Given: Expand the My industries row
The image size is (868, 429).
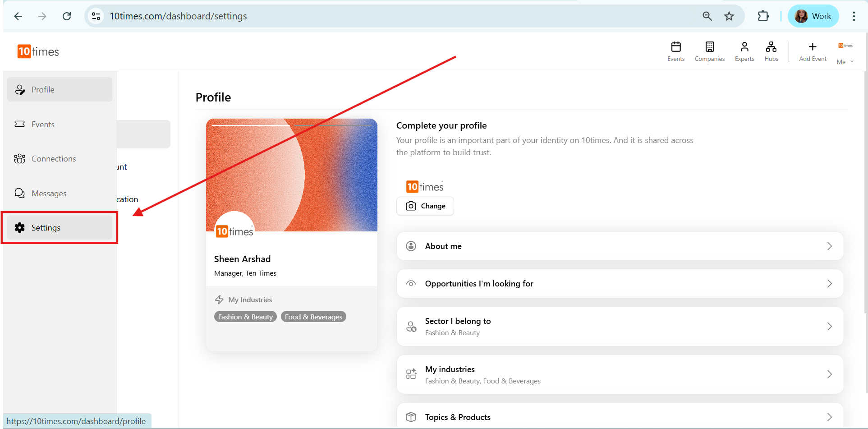Looking at the screenshot, I should coord(620,374).
